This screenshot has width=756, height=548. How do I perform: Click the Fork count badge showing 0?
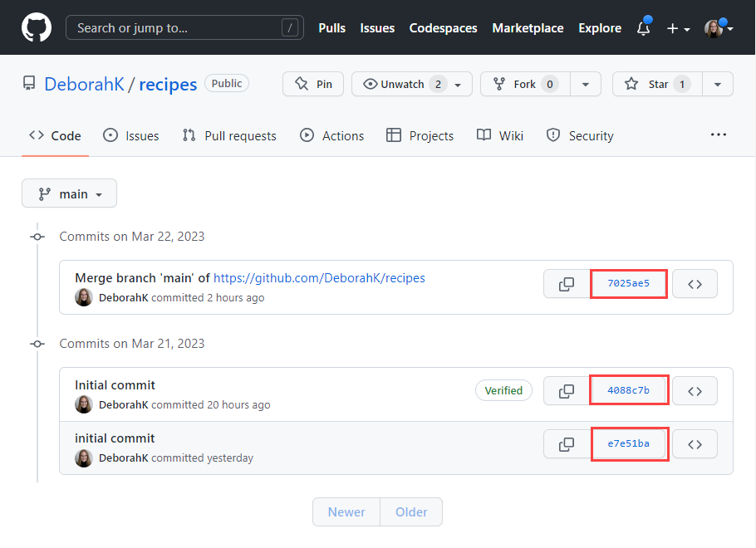(550, 85)
